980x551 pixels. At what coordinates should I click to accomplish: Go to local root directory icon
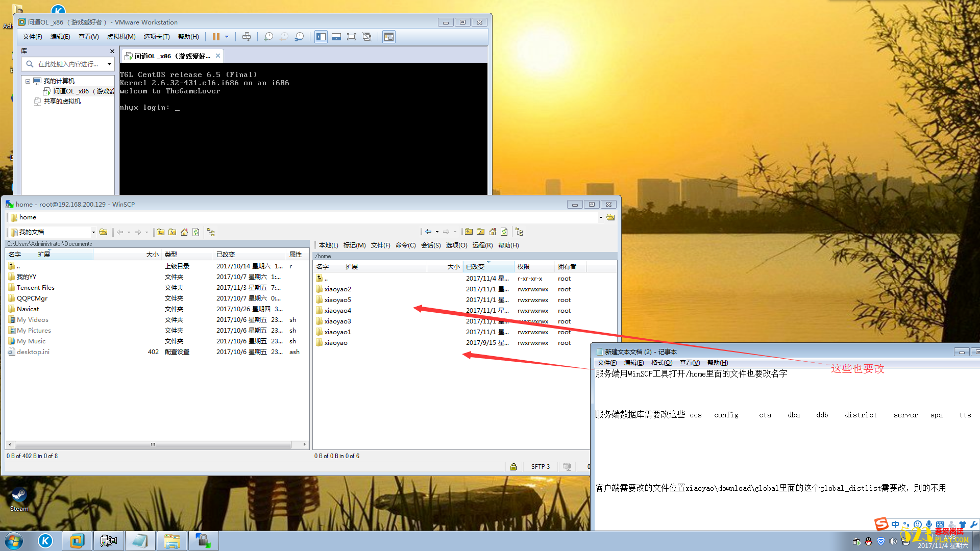coord(173,232)
